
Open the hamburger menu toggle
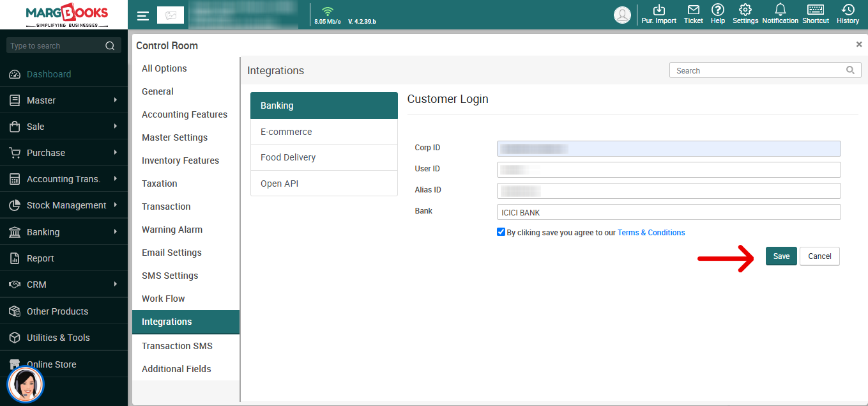143,16
